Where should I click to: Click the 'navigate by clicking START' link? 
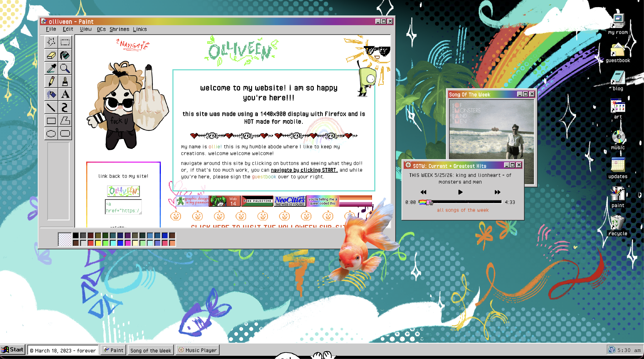304,170
